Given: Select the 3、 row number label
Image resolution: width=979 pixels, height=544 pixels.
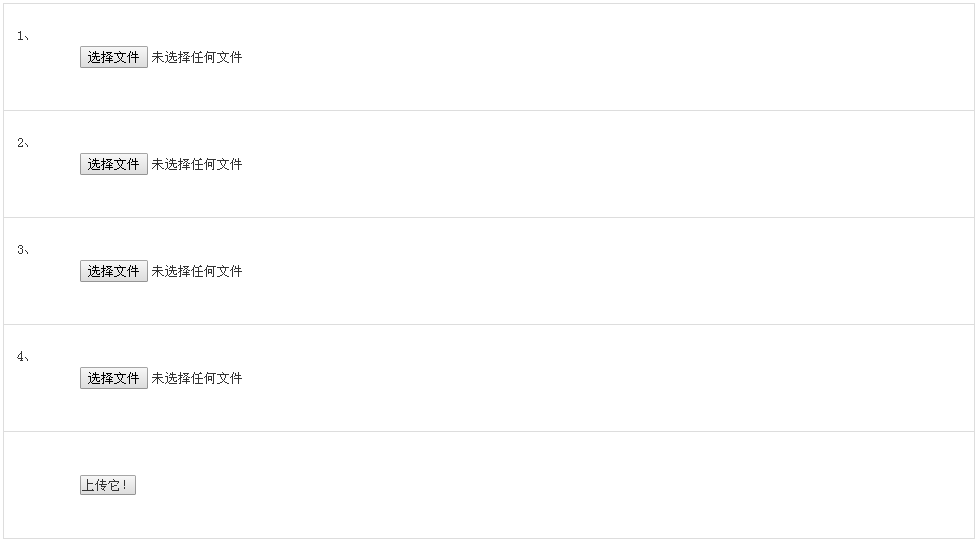Looking at the screenshot, I should coord(22,250).
